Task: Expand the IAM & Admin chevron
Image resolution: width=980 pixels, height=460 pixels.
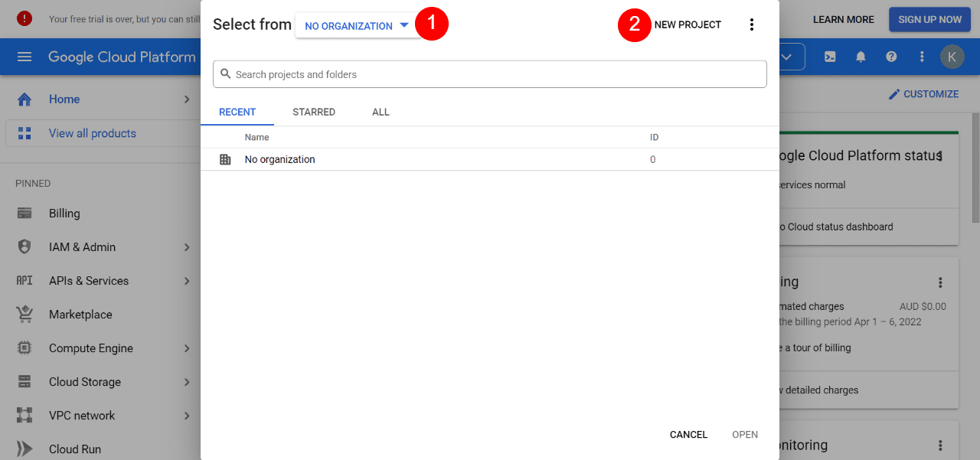Action: 187,246
